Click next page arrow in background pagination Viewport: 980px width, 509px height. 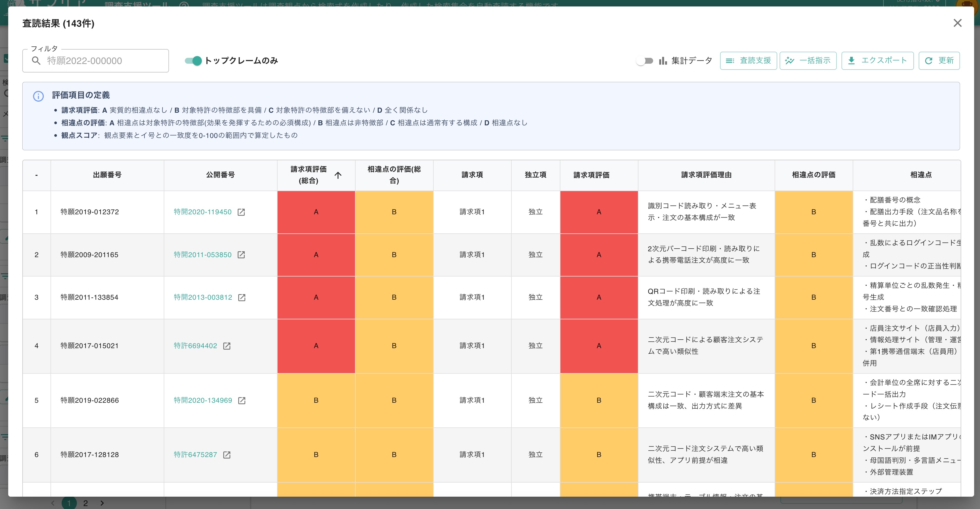(x=102, y=503)
